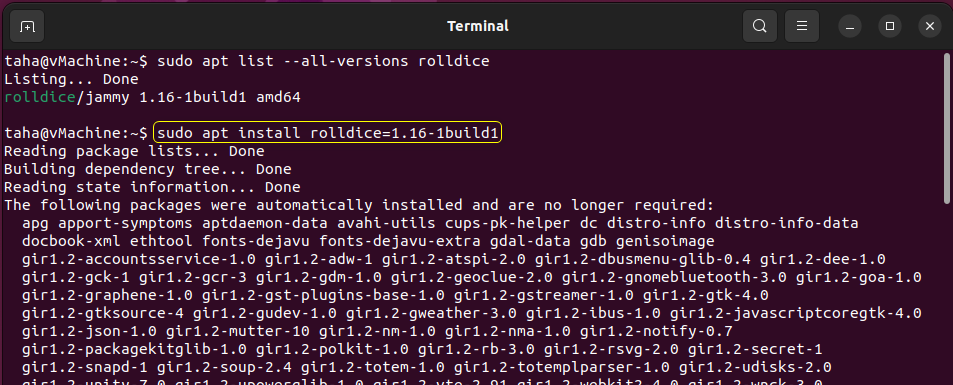Click the 'fonts-dejavu-extra' package name
Screen dimensions: 953x385
click(400, 240)
